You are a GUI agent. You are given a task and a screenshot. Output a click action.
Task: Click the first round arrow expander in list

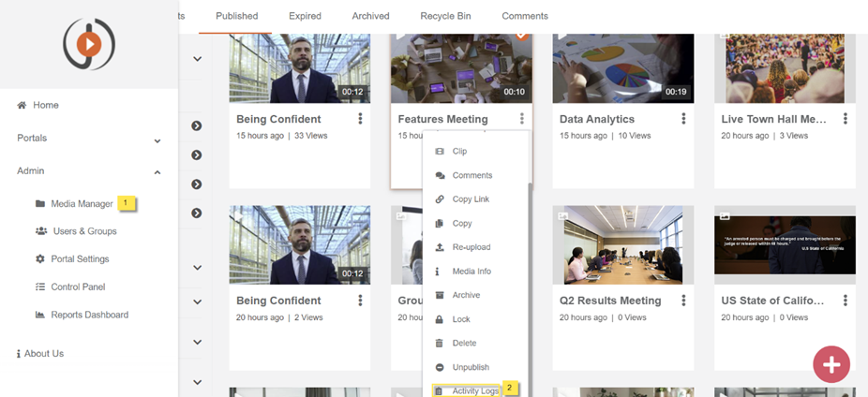point(197,125)
